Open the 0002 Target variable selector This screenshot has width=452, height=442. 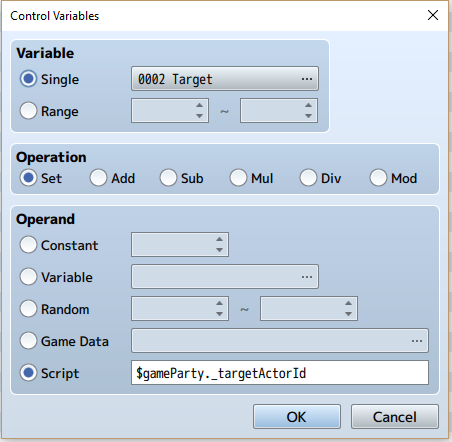tap(225, 79)
